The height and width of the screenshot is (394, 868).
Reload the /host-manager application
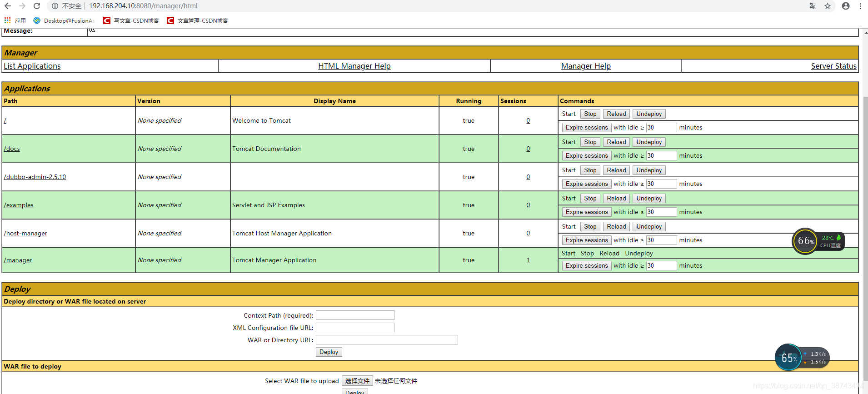tap(616, 227)
